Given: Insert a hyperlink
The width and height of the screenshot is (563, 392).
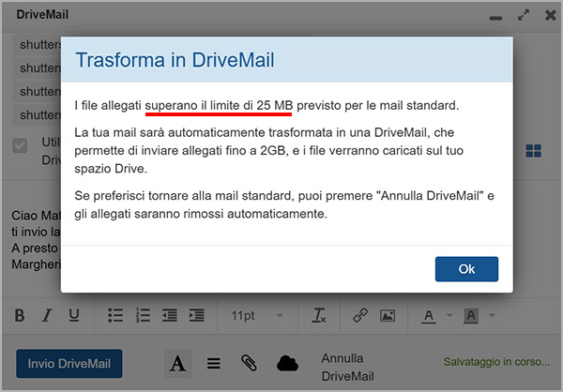Looking at the screenshot, I should [x=360, y=315].
